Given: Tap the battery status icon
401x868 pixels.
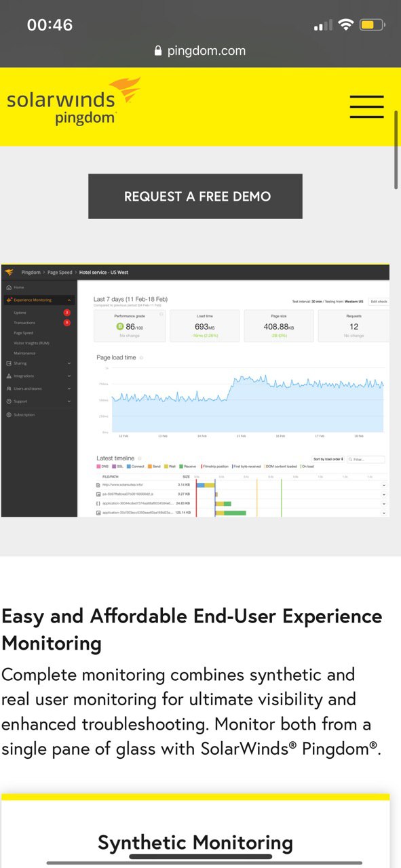Looking at the screenshot, I should (373, 25).
